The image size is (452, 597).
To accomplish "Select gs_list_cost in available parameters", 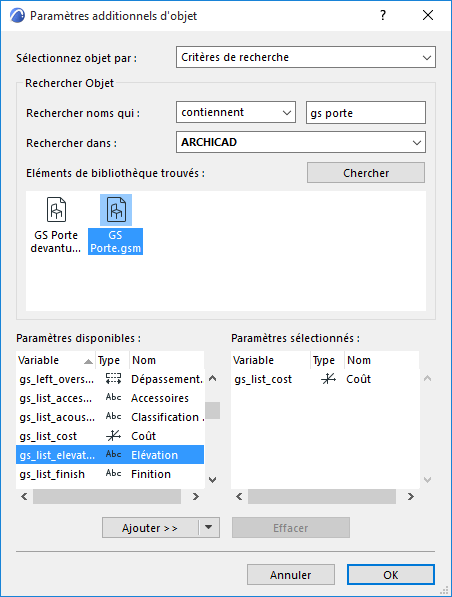I will point(110,436).
